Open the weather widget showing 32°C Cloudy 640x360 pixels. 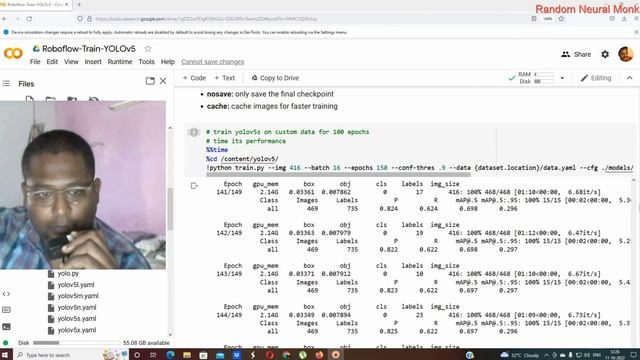tap(520, 355)
